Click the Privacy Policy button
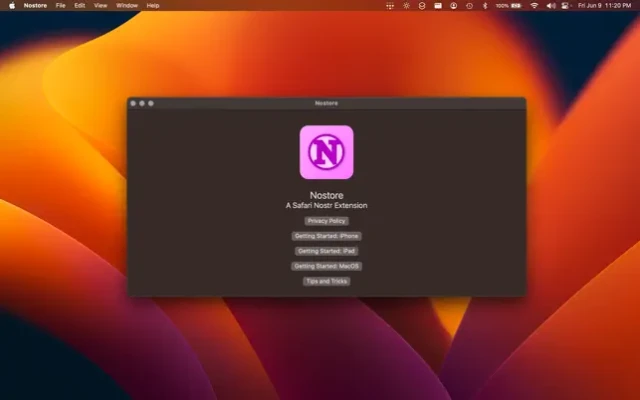This screenshot has width=640, height=400. [327, 220]
